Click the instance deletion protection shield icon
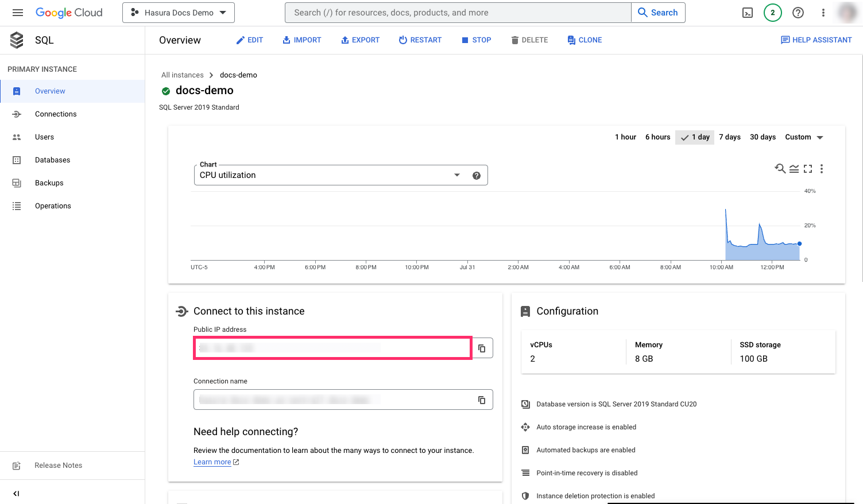 pos(525,496)
